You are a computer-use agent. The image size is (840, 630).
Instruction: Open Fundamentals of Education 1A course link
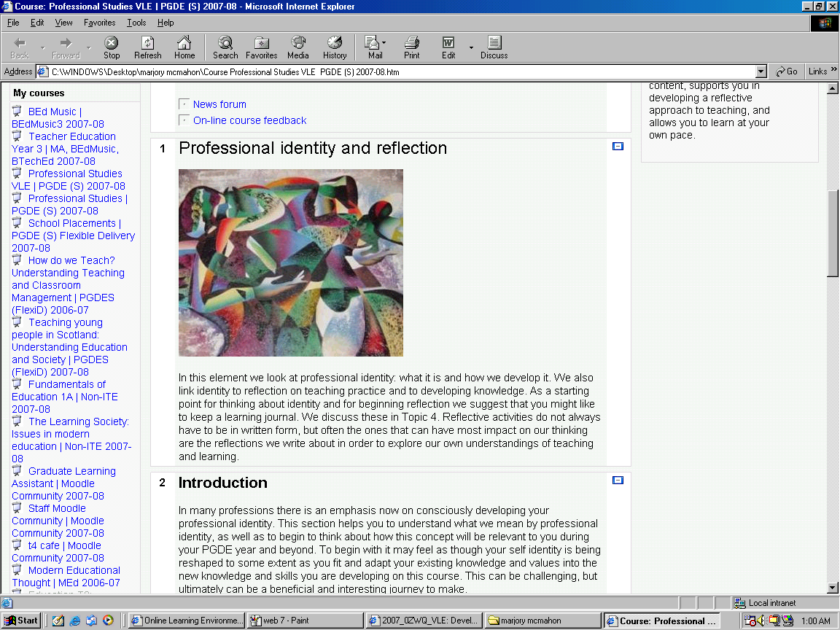pyautogui.click(x=65, y=397)
